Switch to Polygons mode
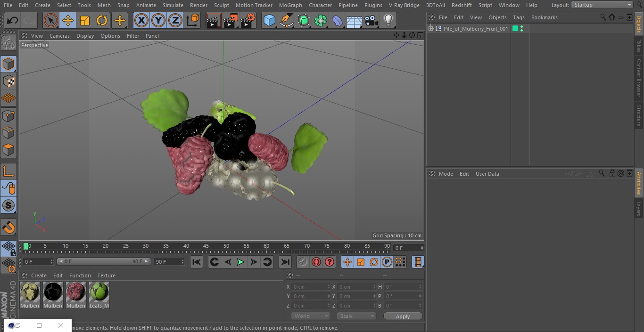Image resolution: width=644 pixels, height=332 pixels. pos(8,150)
